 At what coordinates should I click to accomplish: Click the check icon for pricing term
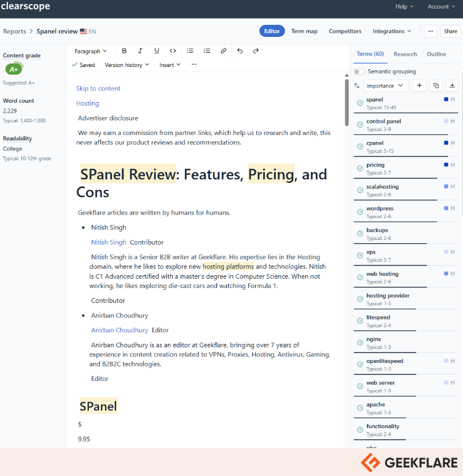point(360,168)
